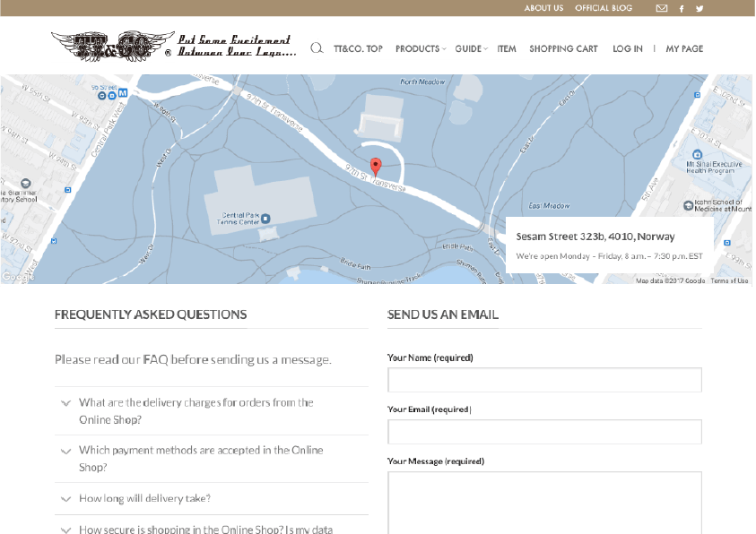Open the GUIDE dropdown menu
The width and height of the screenshot is (756, 534).
coord(471,48)
